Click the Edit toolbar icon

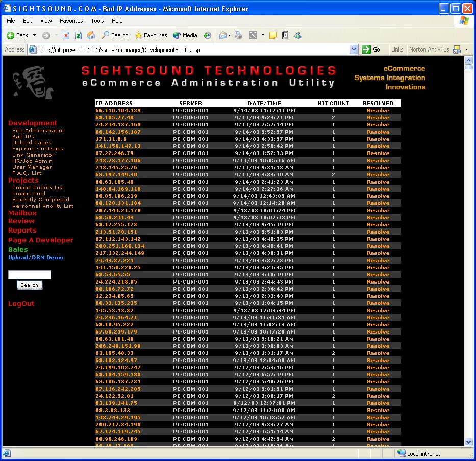253,36
